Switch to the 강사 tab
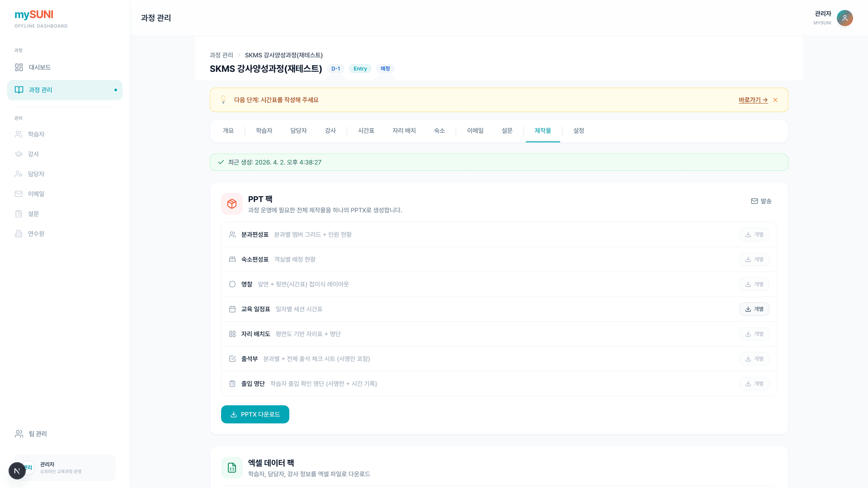This screenshot has height=488, width=868. (330, 131)
